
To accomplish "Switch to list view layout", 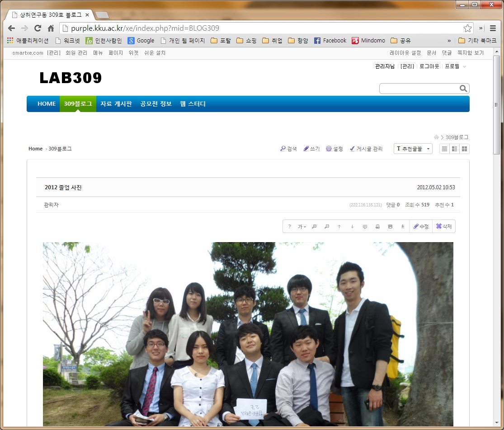I will tap(444, 149).
